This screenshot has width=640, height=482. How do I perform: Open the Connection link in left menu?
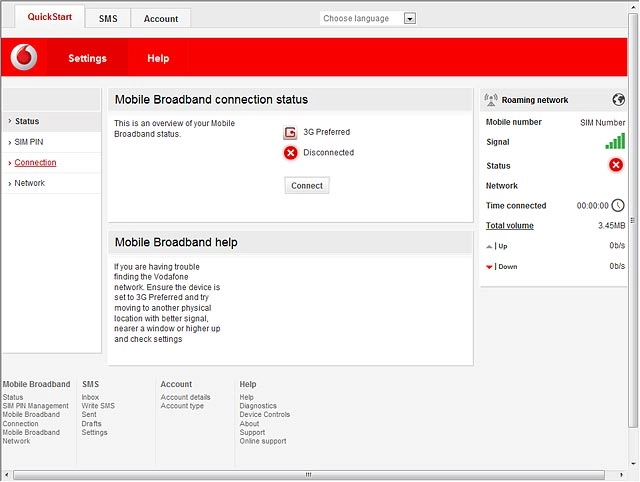tap(35, 162)
